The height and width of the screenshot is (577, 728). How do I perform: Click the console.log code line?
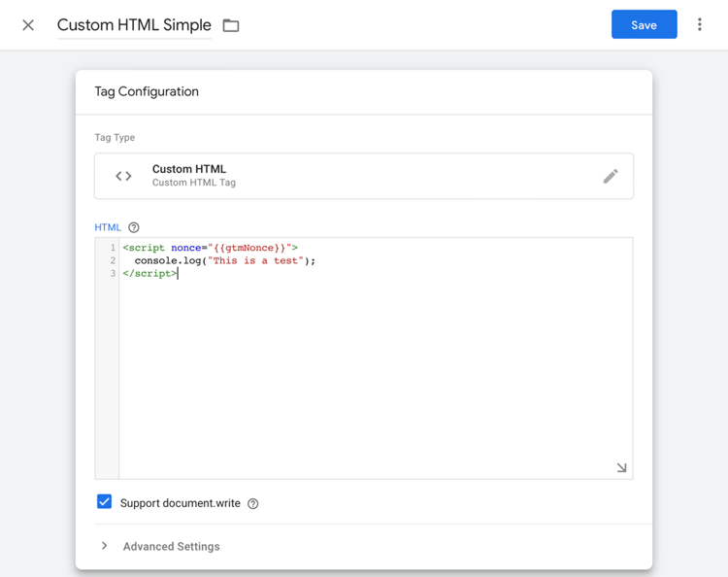coord(225,260)
